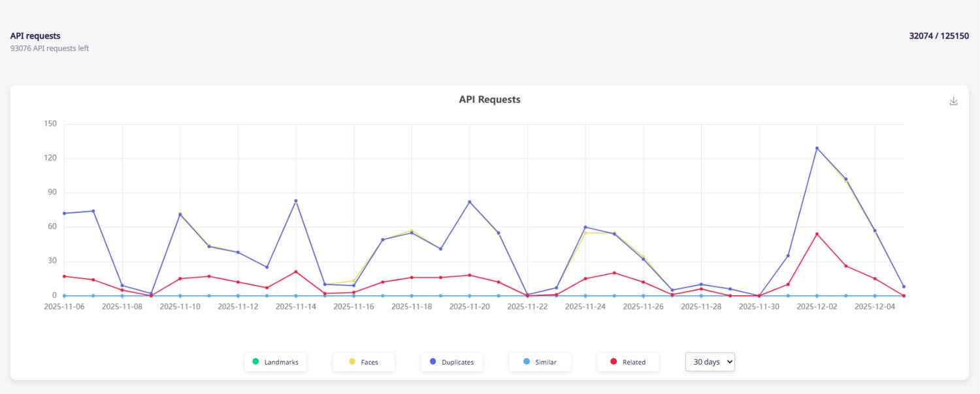Click the "API Requests" chart title
Viewport: 980px width, 394px height.
coord(489,100)
